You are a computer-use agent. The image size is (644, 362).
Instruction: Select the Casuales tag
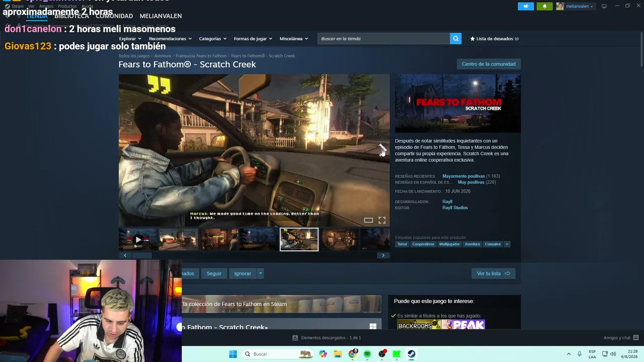pyautogui.click(x=493, y=244)
